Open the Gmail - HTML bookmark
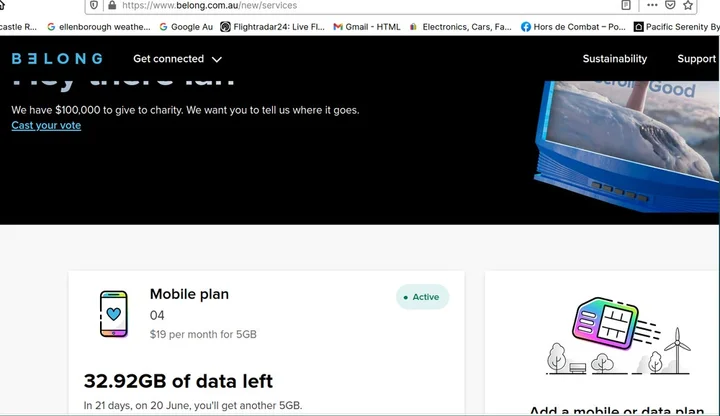The width and height of the screenshot is (720, 416). tap(367, 27)
